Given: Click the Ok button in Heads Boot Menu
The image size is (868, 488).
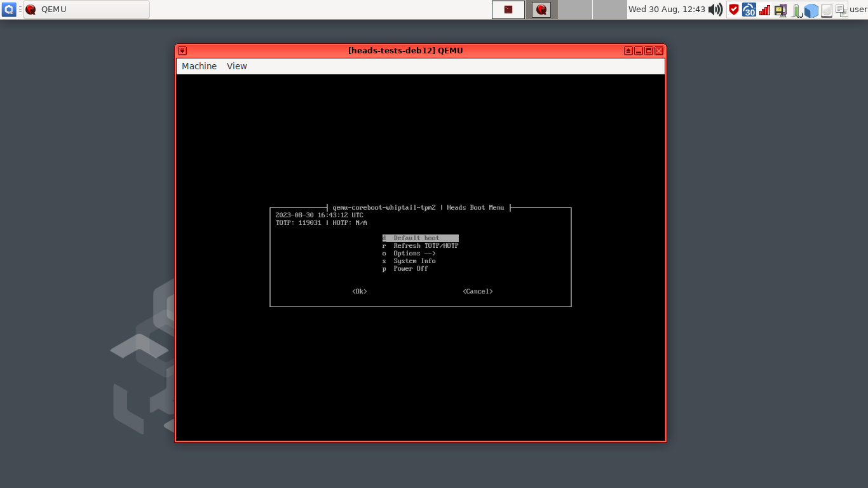Looking at the screenshot, I should (360, 291).
